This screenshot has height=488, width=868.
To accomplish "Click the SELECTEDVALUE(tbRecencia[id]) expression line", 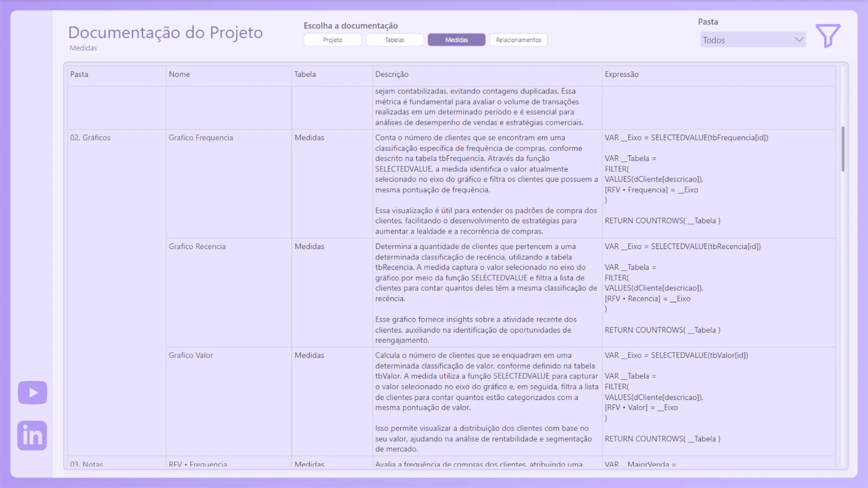I will point(682,246).
